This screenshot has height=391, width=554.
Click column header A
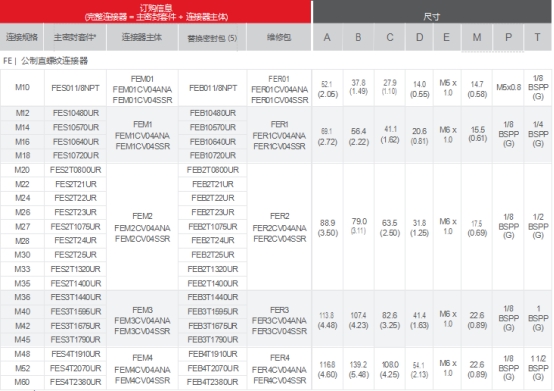coord(327,37)
